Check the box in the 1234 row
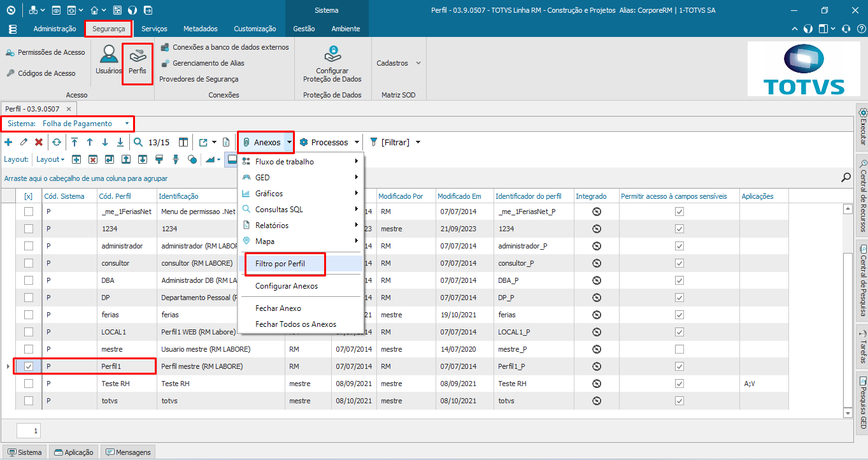Image resolution: width=868 pixels, height=460 pixels. tap(29, 229)
